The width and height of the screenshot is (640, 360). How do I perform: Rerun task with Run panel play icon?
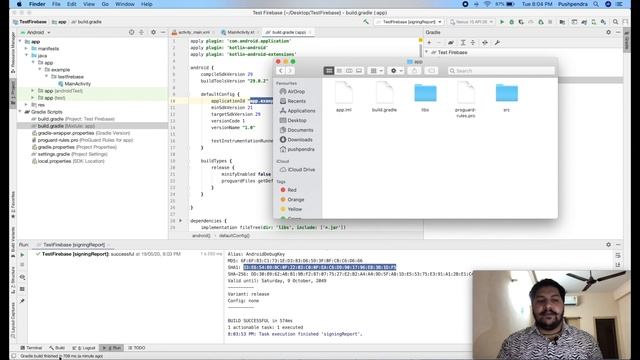pyautogui.click(x=22, y=255)
